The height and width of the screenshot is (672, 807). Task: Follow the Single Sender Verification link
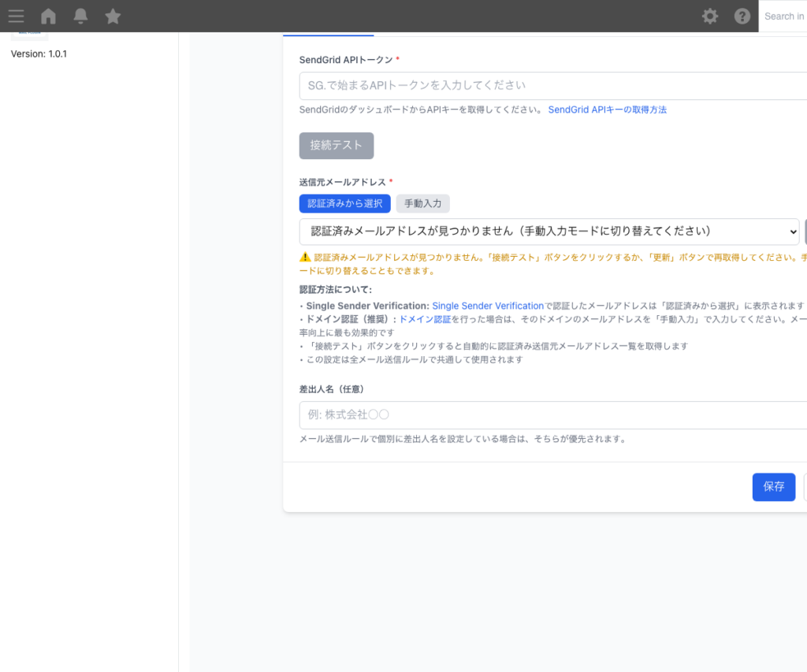[x=487, y=306]
